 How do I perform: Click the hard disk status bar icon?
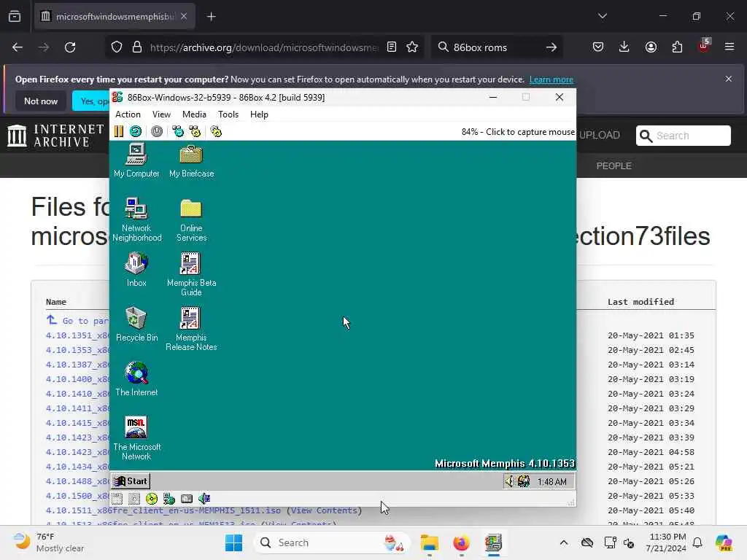point(187,499)
